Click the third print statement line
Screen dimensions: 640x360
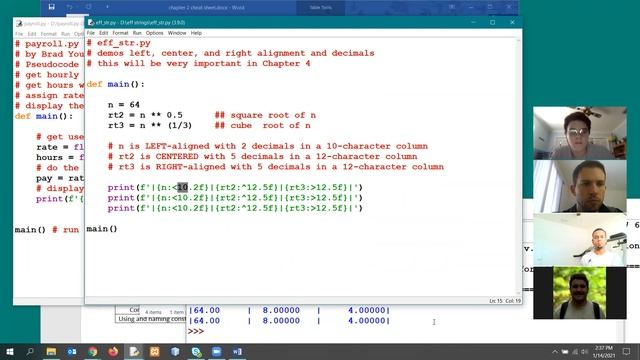pos(235,208)
